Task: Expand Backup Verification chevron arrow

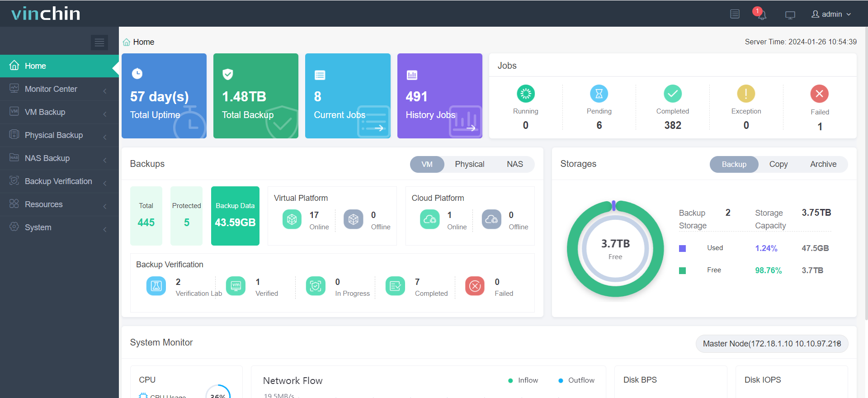Action: point(105,183)
